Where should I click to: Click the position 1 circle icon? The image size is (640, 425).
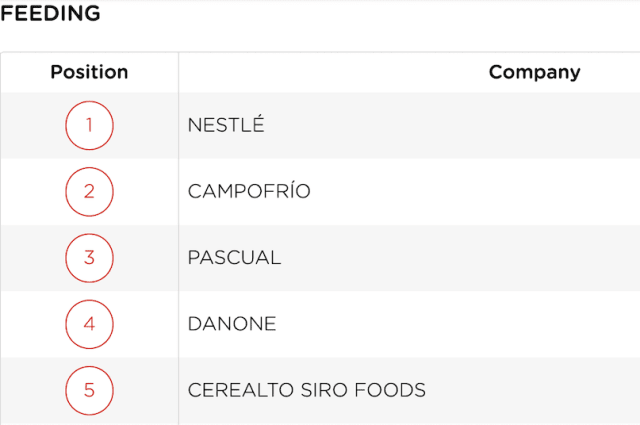click(89, 125)
